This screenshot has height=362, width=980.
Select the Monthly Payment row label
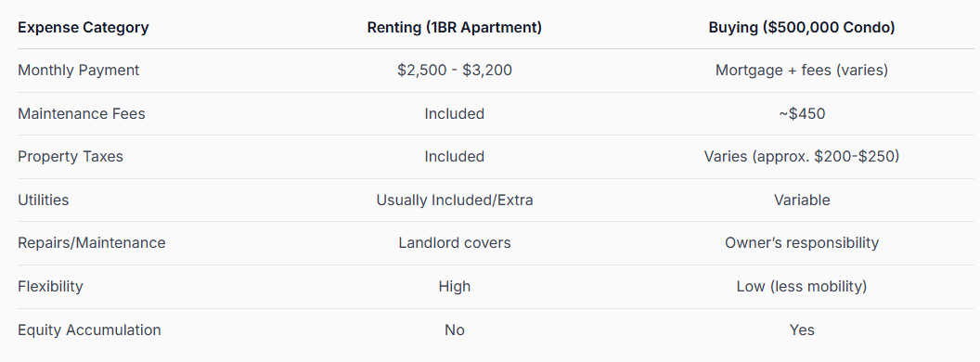click(79, 70)
